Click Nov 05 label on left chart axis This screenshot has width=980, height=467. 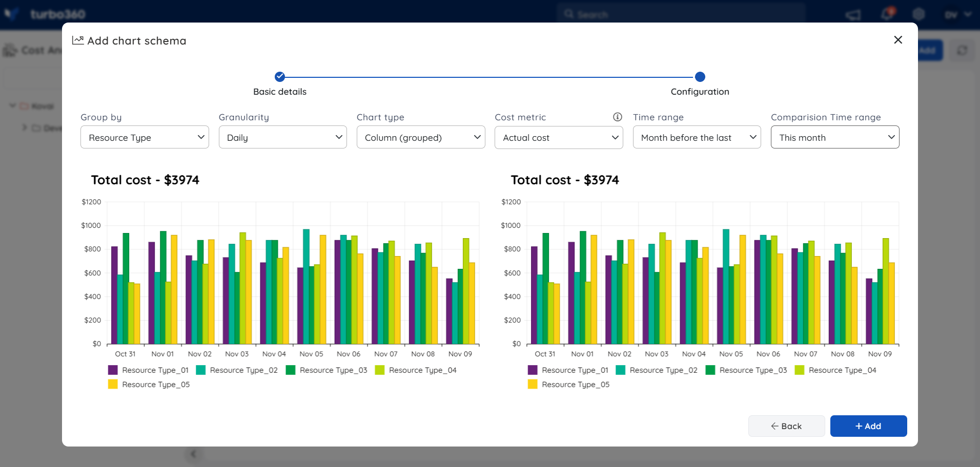tap(311, 354)
